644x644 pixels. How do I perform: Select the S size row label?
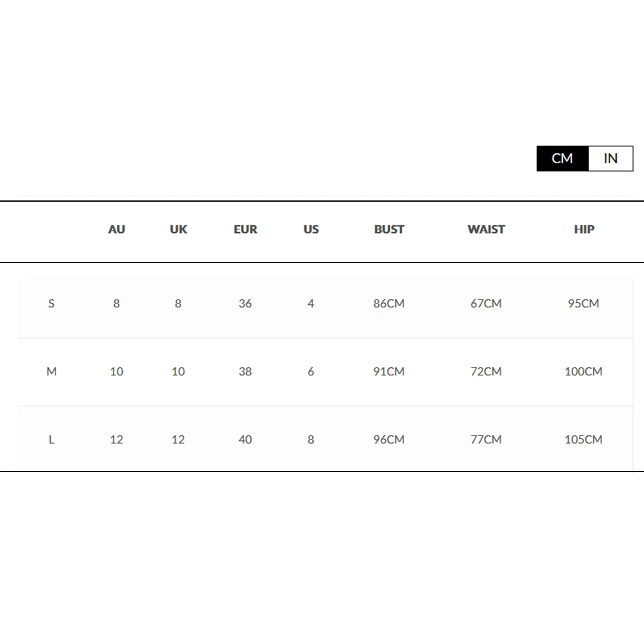(51, 303)
